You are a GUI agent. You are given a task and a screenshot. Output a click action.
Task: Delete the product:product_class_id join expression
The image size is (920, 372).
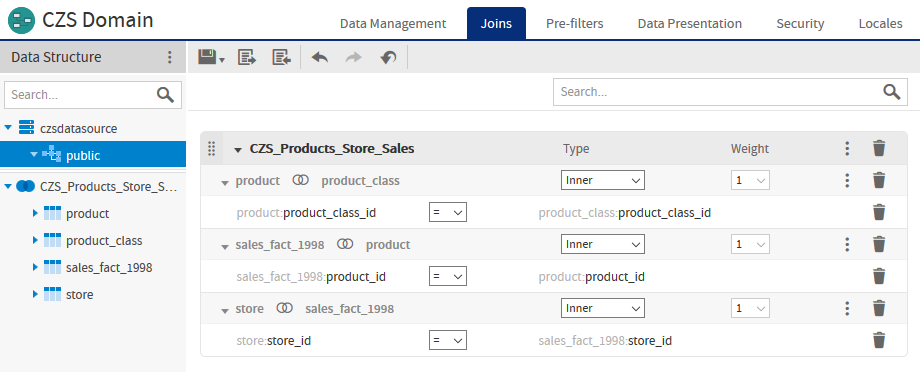[x=878, y=212]
